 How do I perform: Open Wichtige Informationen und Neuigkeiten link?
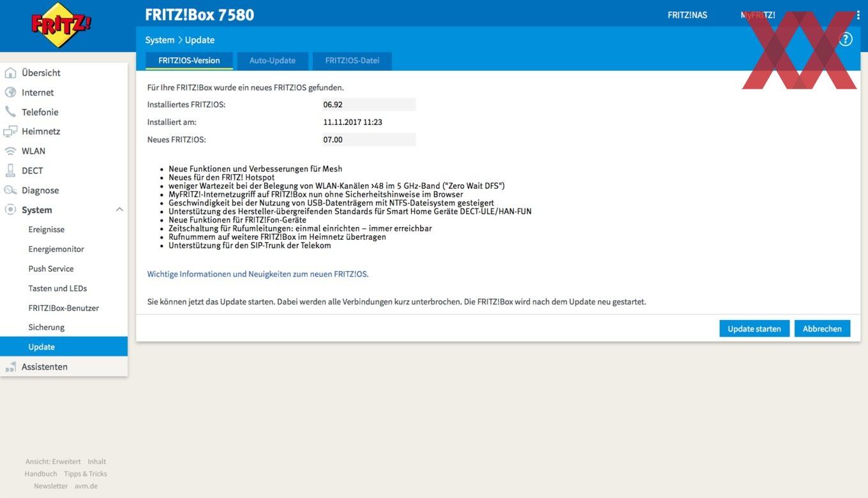(258, 274)
